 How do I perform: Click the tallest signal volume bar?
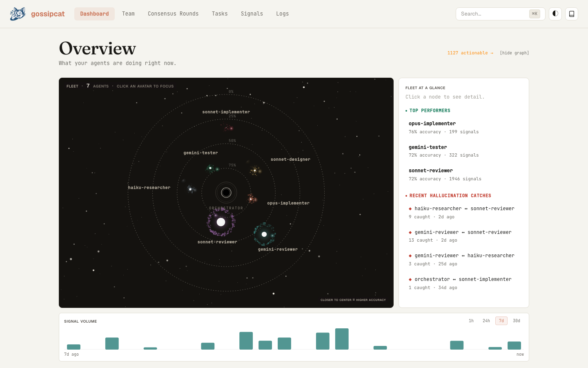click(x=342, y=339)
